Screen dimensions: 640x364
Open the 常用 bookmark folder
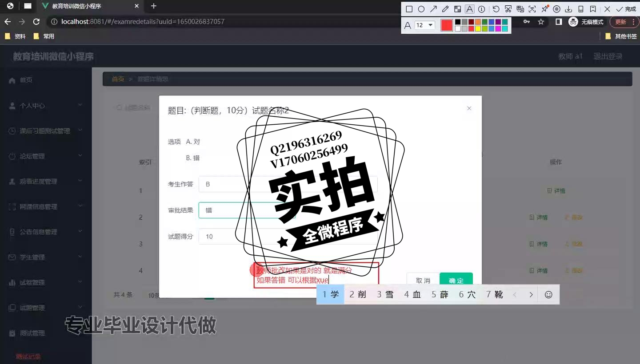44,36
